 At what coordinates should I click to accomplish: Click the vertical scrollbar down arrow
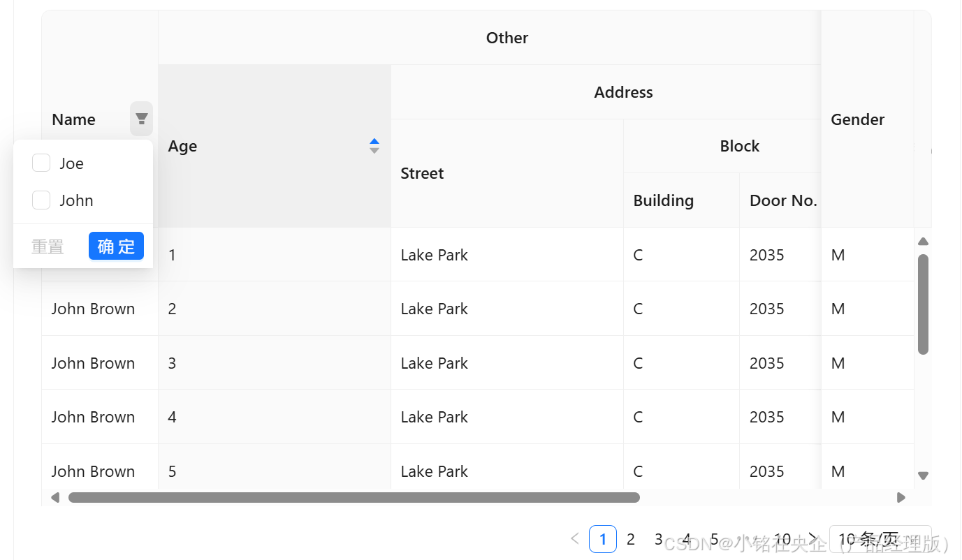tap(923, 476)
